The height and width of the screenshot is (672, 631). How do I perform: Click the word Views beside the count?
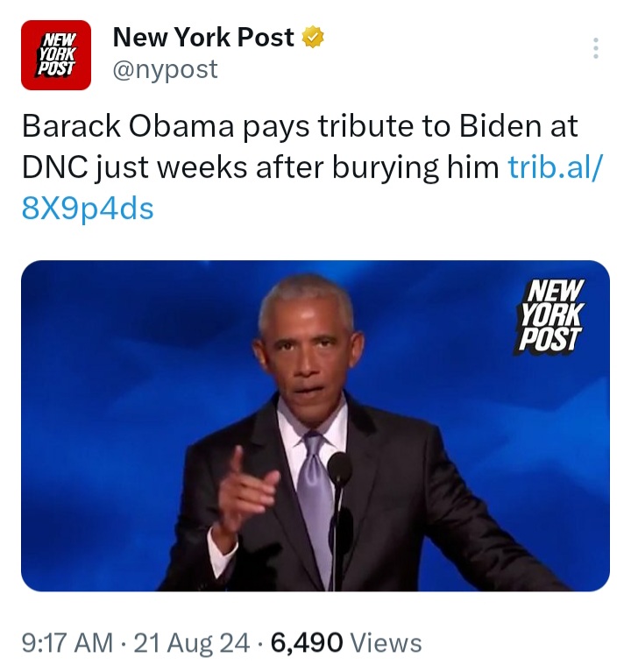386,643
